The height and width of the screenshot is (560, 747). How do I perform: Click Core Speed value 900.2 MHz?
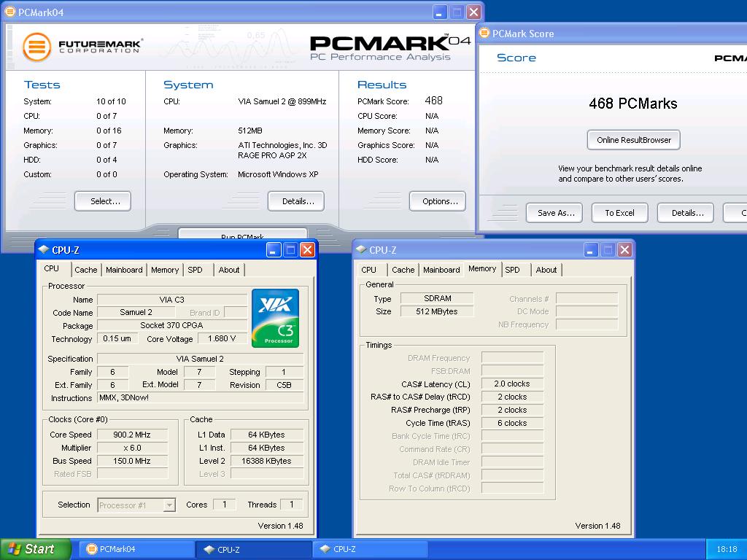[x=132, y=435]
